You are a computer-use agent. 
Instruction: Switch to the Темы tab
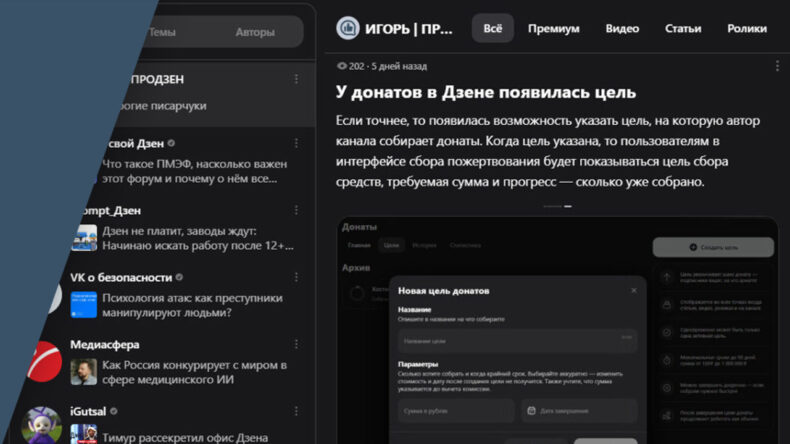[162, 32]
